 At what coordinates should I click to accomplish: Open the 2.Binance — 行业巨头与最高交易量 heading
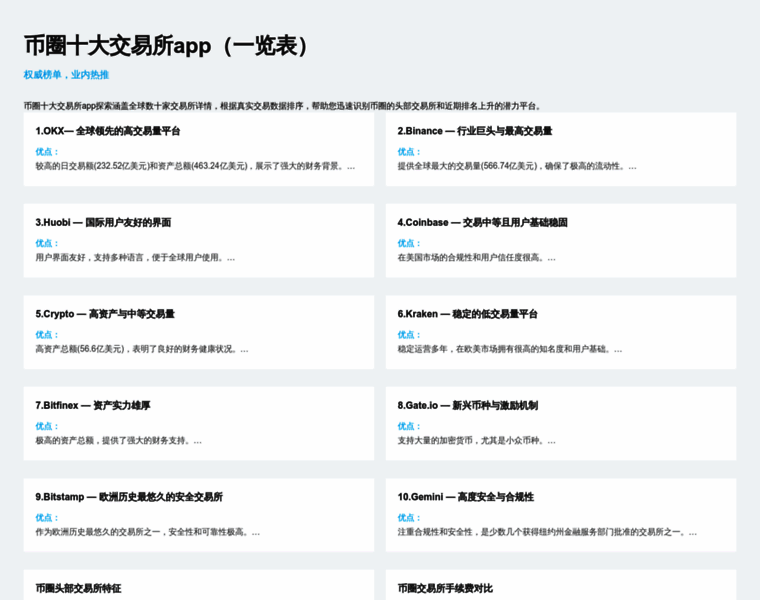click(x=475, y=131)
